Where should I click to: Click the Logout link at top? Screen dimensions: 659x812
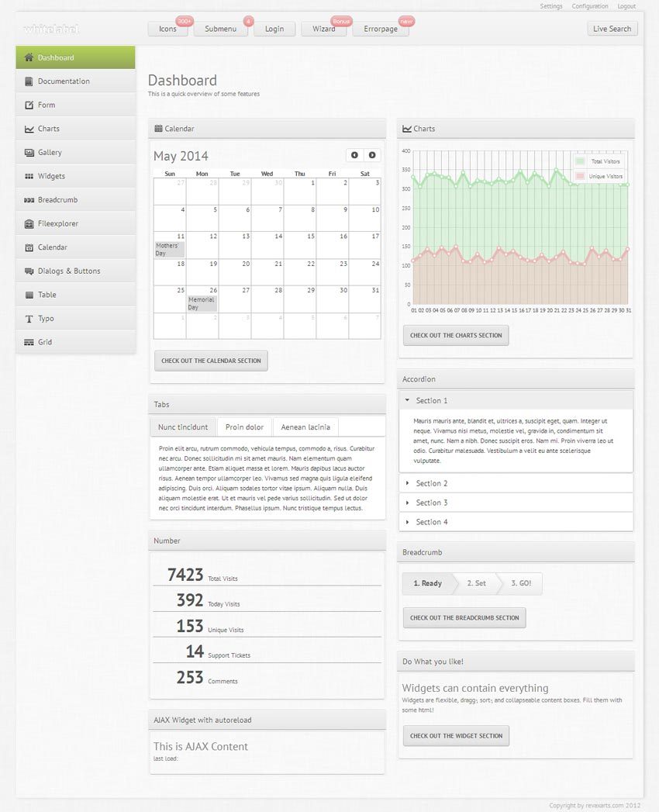click(x=626, y=6)
